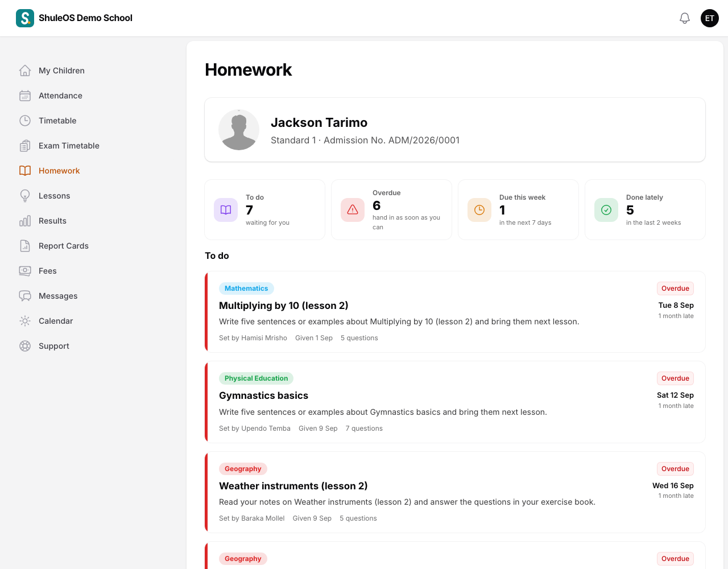Open the Attendance section
The image size is (728, 569).
60,96
